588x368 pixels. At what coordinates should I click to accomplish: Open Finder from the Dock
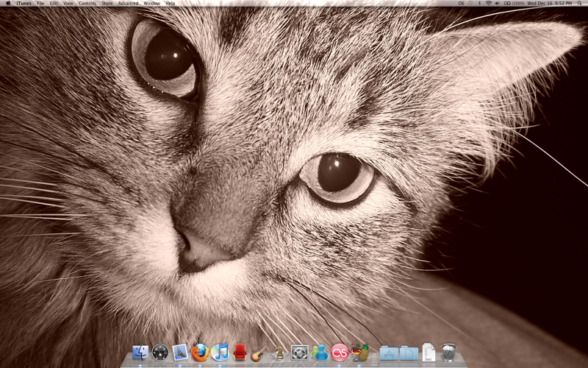pos(140,353)
